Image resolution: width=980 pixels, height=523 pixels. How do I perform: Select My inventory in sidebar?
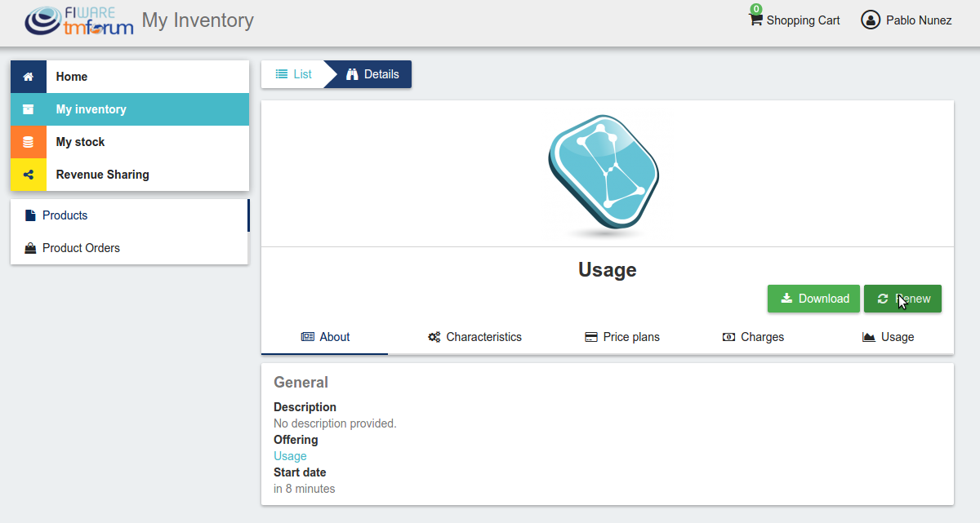pos(130,109)
